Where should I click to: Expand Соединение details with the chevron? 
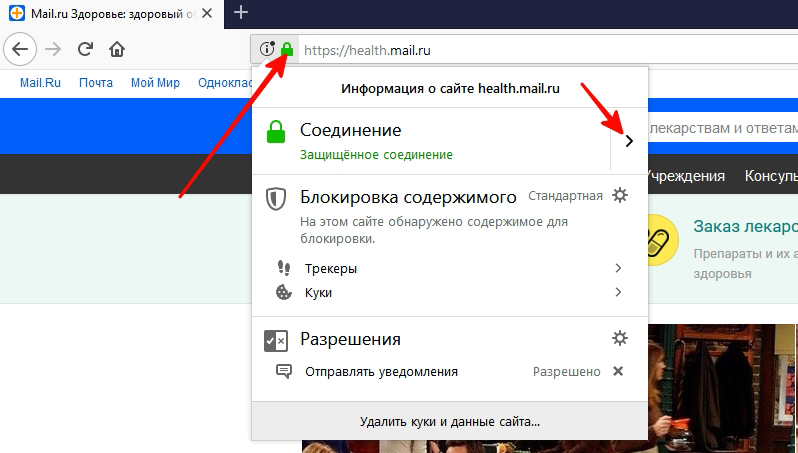coord(629,141)
